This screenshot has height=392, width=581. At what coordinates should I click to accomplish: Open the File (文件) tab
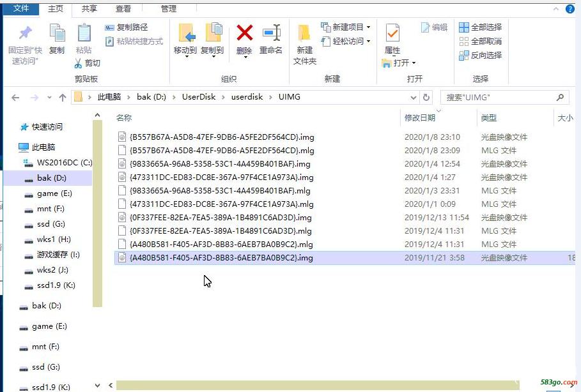[x=20, y=8]
